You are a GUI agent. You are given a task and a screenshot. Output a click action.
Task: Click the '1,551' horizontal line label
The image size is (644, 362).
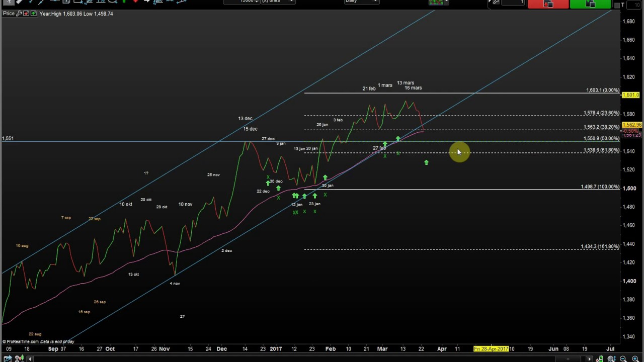tap(8, 138)
